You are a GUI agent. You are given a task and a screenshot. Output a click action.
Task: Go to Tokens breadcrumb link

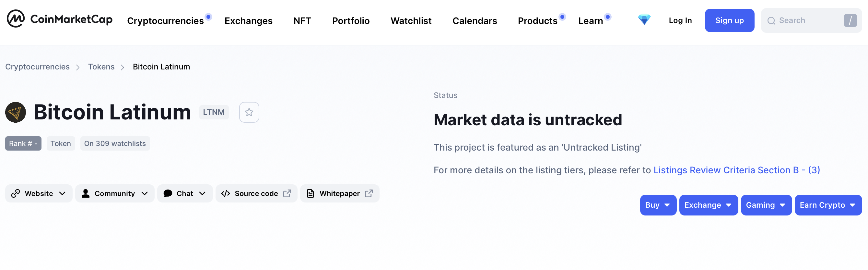pos(101,67)
